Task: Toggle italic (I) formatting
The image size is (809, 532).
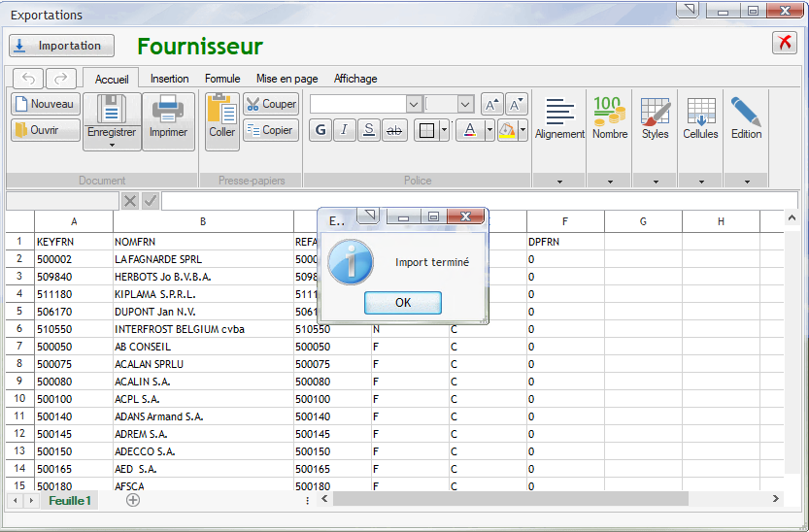Action: coord(345,130)
